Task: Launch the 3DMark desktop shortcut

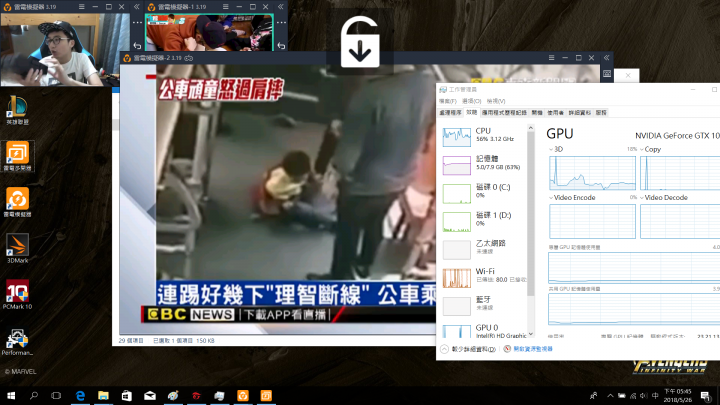Action: coord(17,248)
